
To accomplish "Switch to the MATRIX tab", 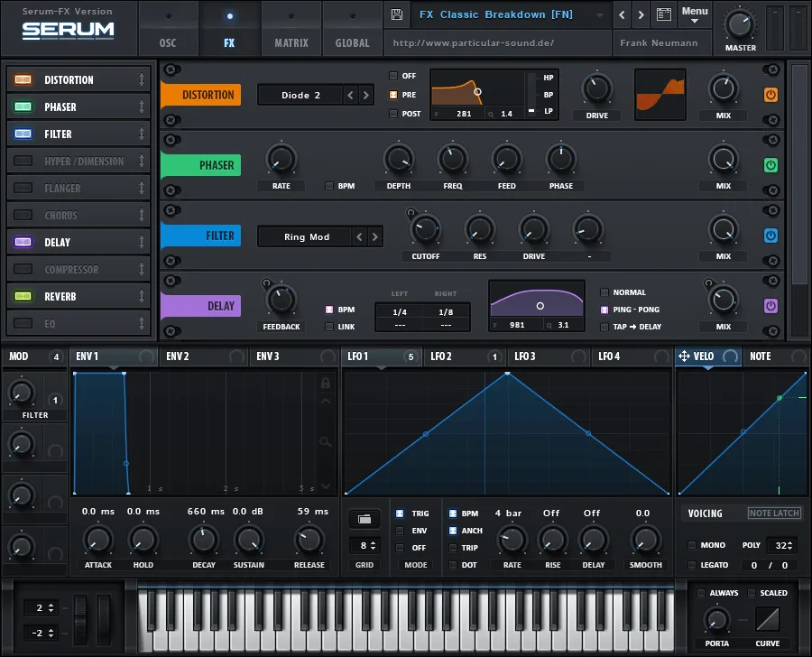I will [291, 42].
